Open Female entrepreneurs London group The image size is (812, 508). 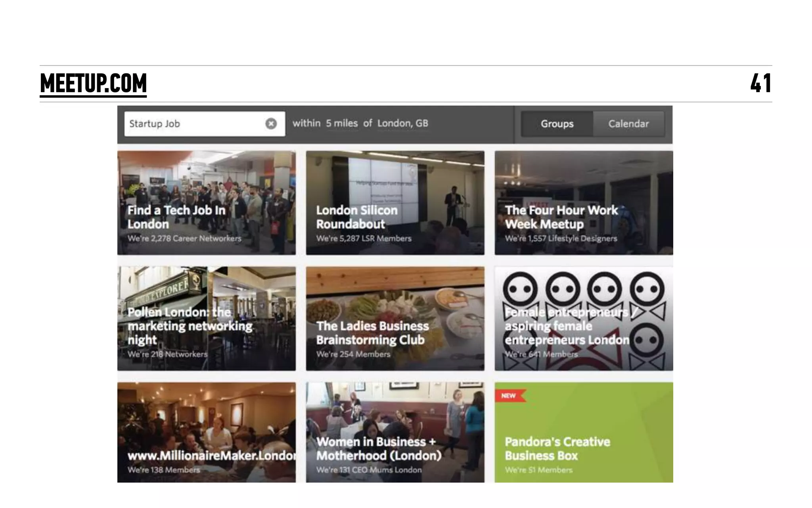[x=566, y=326]
